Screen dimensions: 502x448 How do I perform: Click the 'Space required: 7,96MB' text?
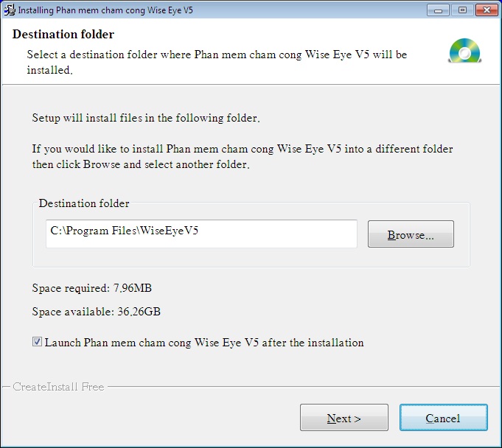(x=92, y=288)
